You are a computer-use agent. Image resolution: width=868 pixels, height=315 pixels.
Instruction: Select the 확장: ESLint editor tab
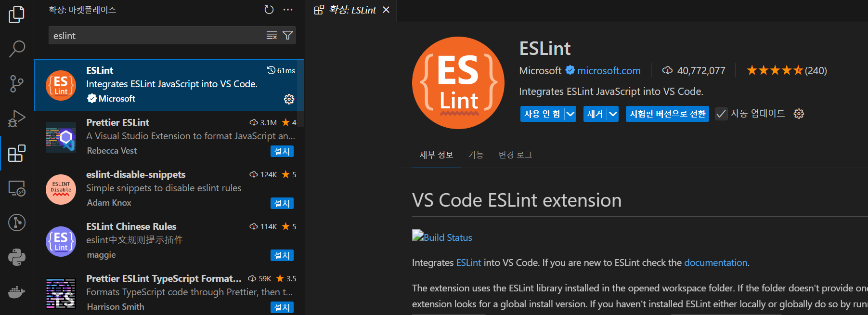point(351,10)
